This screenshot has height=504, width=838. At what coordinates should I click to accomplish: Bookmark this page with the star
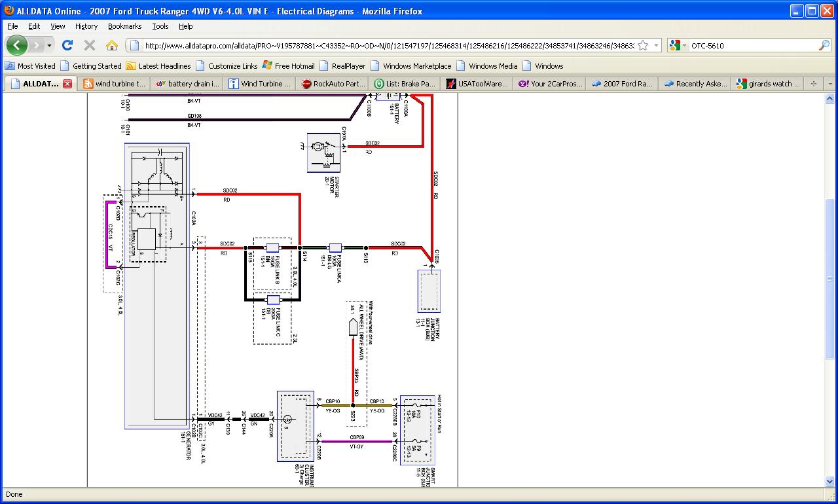coord(643,45)
